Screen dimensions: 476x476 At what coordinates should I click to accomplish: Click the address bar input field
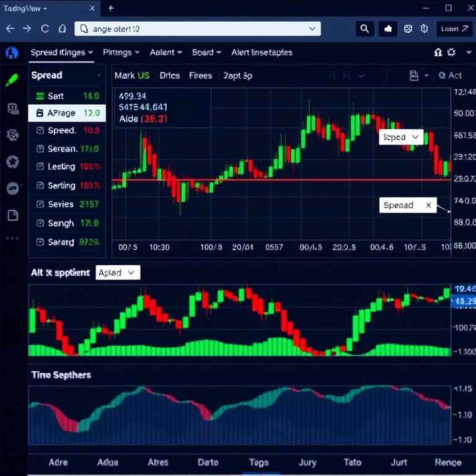(x=197, y=29)
